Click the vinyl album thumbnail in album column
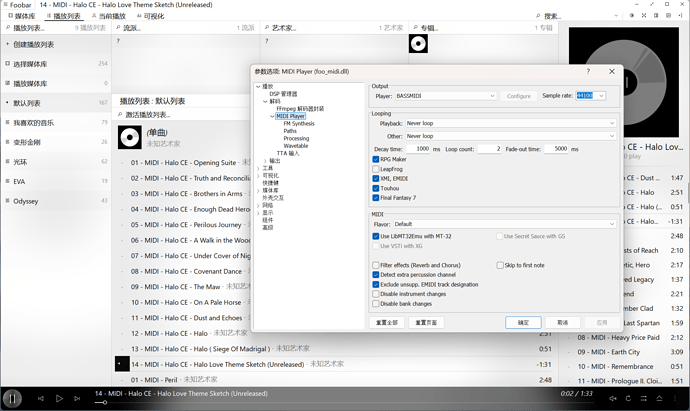This screenshot has height=411, width=690. [x=418, y=44]
